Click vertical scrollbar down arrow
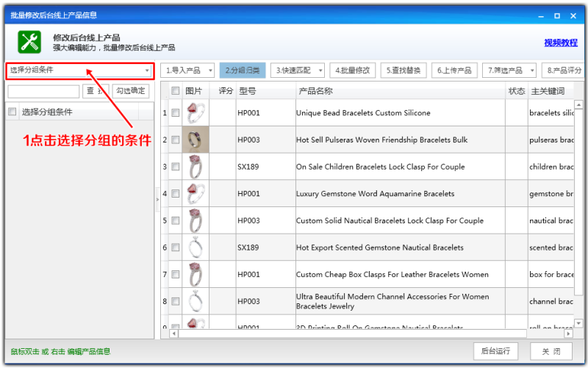Viewport: 588px width, 368px height. point(578,323)
